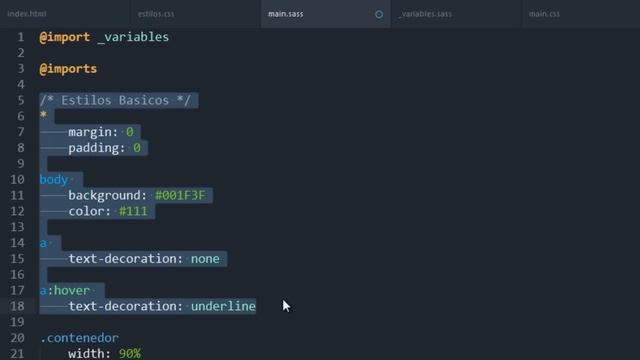Click the 'margin: 0' declaration

coord(101,132)
